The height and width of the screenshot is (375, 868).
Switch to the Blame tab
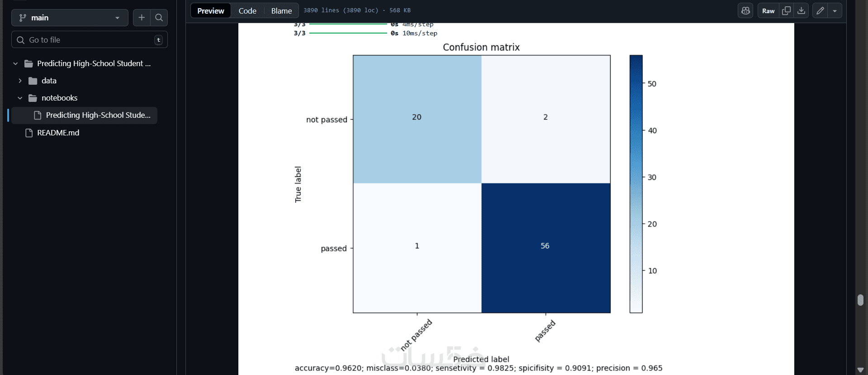281,11
